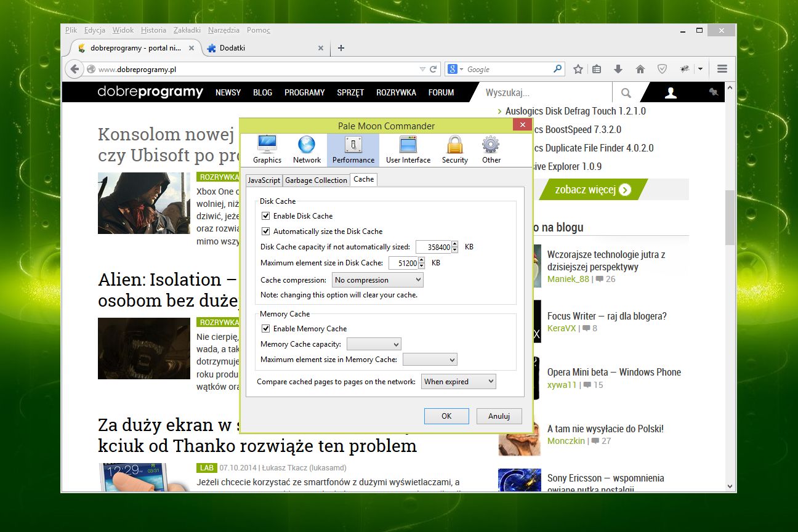Viewport: 798px width, 532px height.
Task: Open the Plik menu
Action: pyautogui.click(x=71, y=30)
